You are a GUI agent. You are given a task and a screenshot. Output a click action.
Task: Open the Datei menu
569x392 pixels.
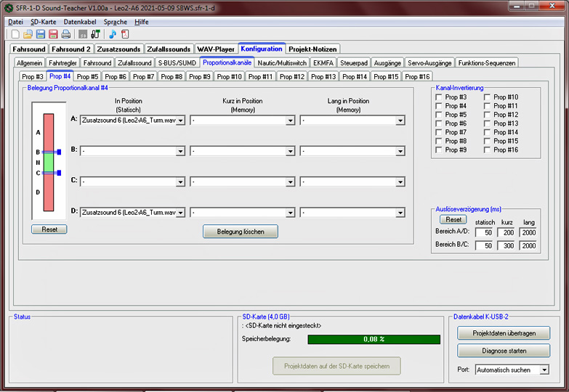pos(15,22)
